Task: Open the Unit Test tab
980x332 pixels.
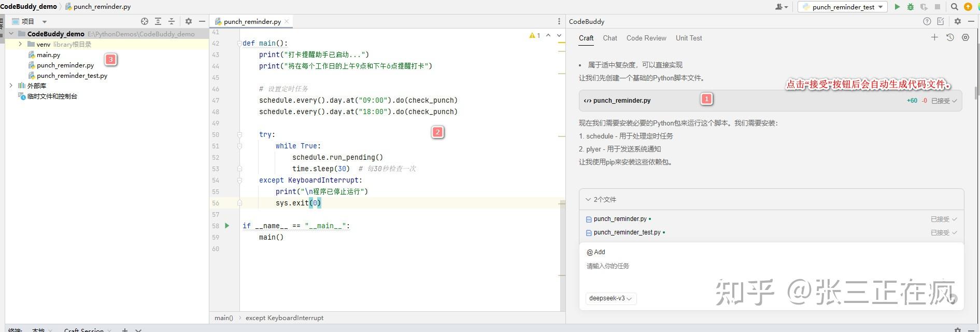Action: coord(689,38)
